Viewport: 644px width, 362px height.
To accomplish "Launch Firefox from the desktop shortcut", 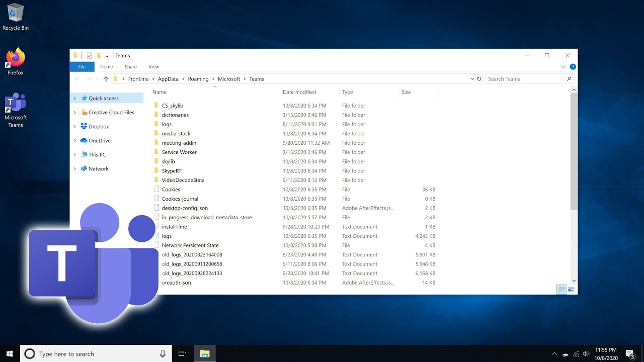I will coord(16,61).
